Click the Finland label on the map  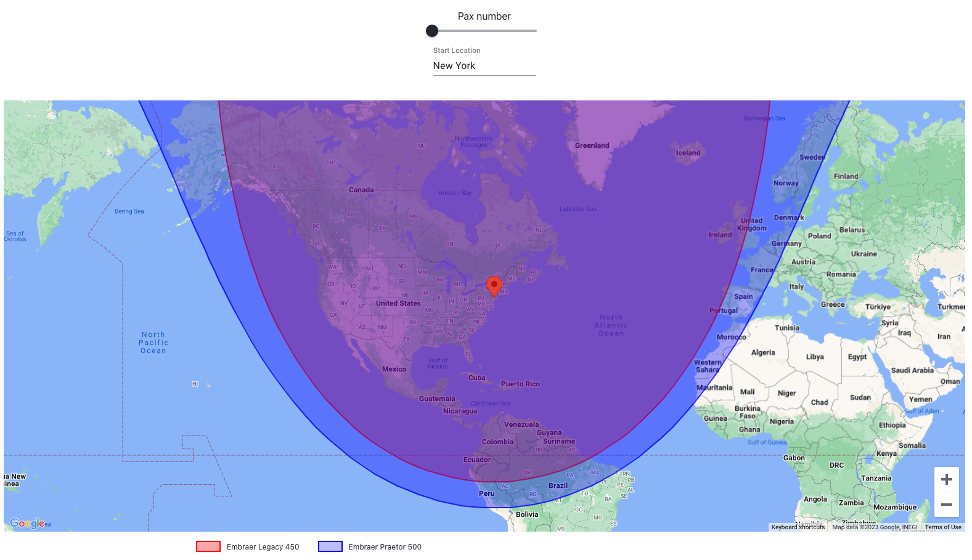(846, 177)
